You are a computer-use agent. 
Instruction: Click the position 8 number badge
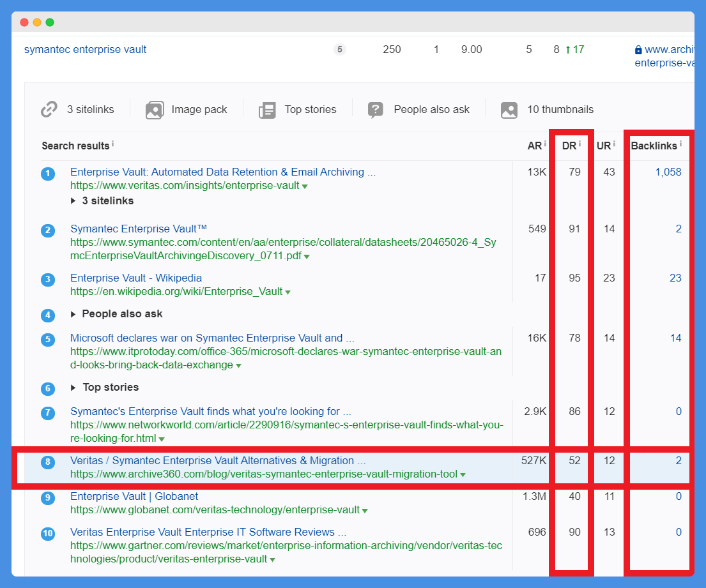(48, 462)
